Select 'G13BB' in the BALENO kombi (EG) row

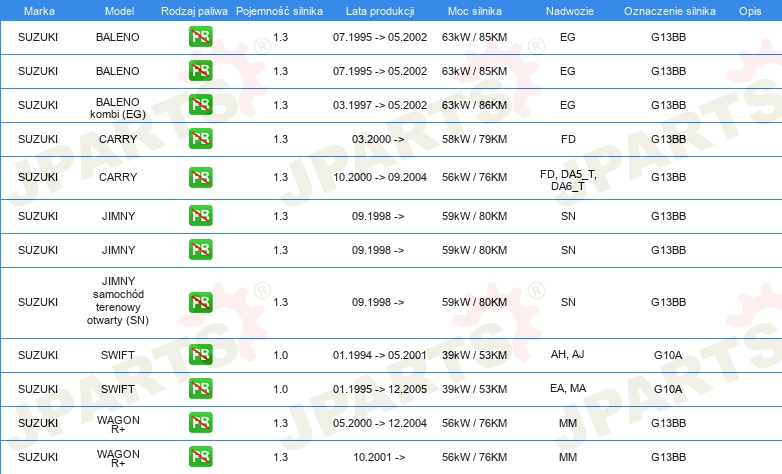point(668,105)
